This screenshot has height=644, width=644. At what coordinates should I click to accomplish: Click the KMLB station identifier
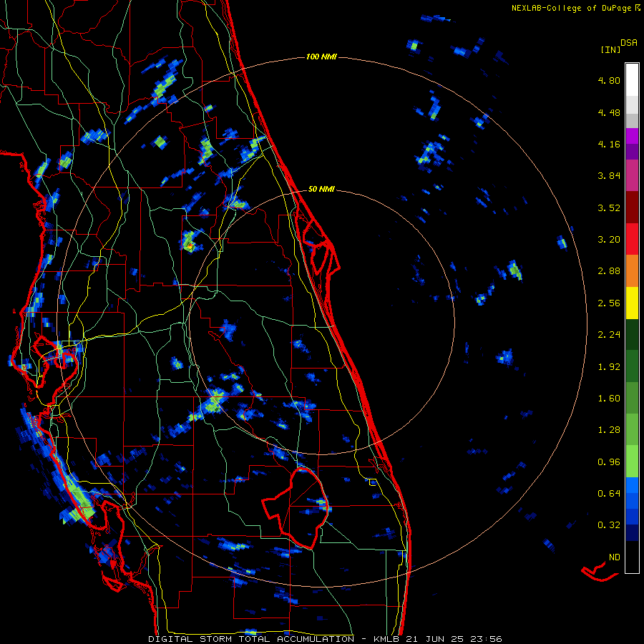click(388, 639)
